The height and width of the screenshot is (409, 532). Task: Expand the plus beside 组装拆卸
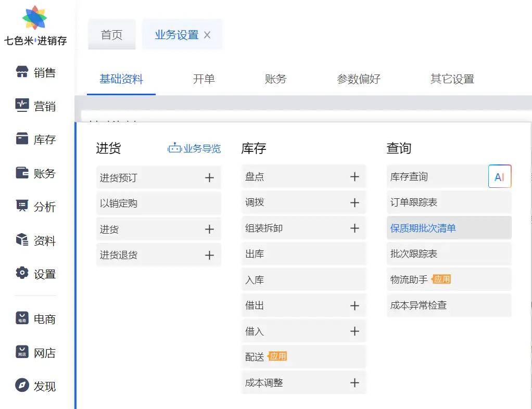pos(354,228)
